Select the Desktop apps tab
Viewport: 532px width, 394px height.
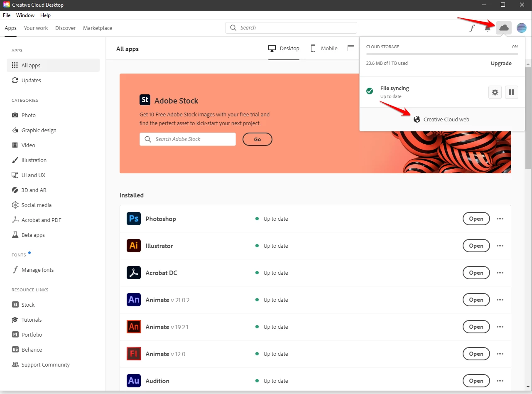click(284, 49)
